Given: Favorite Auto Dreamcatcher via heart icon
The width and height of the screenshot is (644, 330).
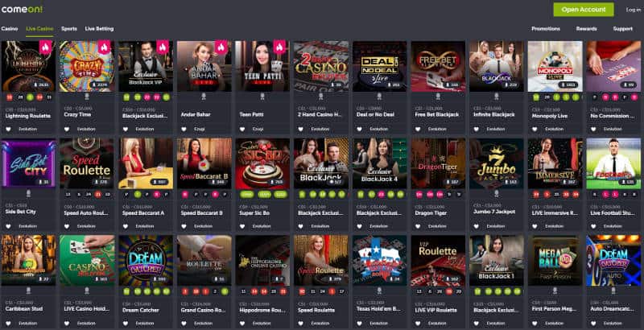Looking at the screenshot, I should (592, 323).
